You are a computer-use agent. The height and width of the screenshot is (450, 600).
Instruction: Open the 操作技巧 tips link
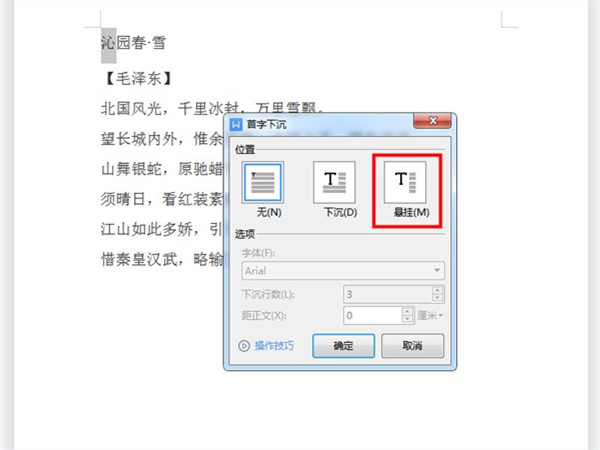[x=274, y=346]
